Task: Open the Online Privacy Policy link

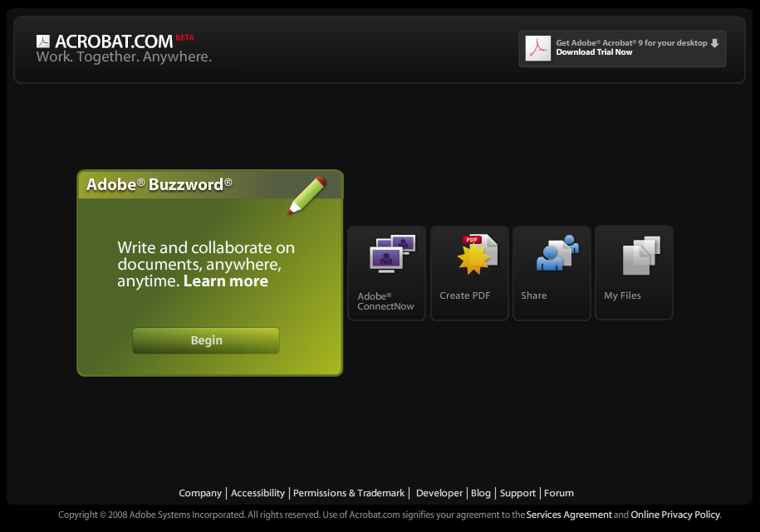Action: 675,515
